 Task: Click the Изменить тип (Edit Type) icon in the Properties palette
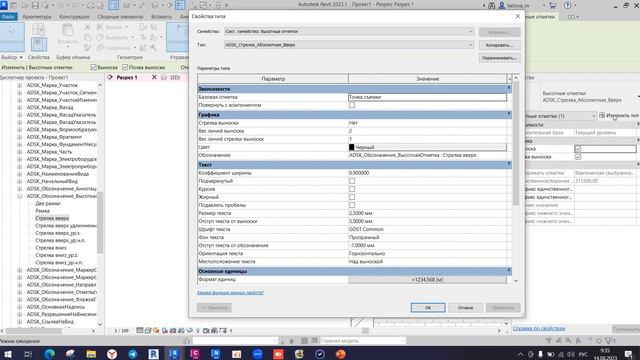click(x=602, y=116)
